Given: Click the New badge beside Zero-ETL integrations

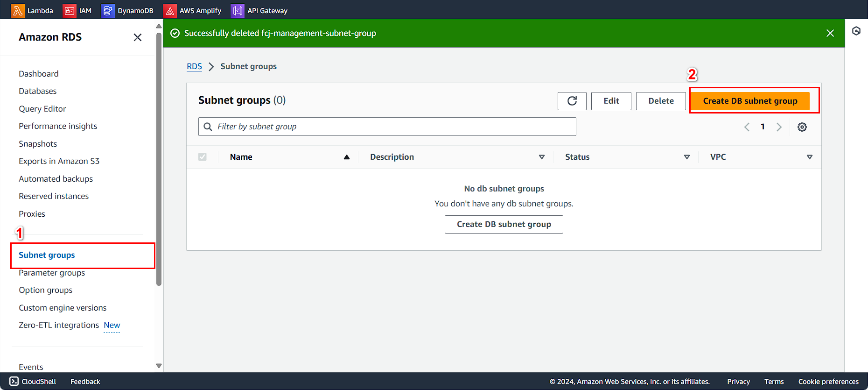Looking at the screenshot, I should pyautogui.click(x=112, y=325).
